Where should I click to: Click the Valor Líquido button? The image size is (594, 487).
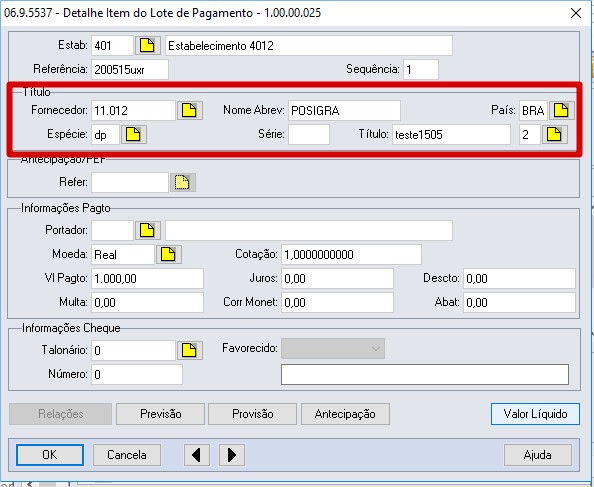pos(535,414)
